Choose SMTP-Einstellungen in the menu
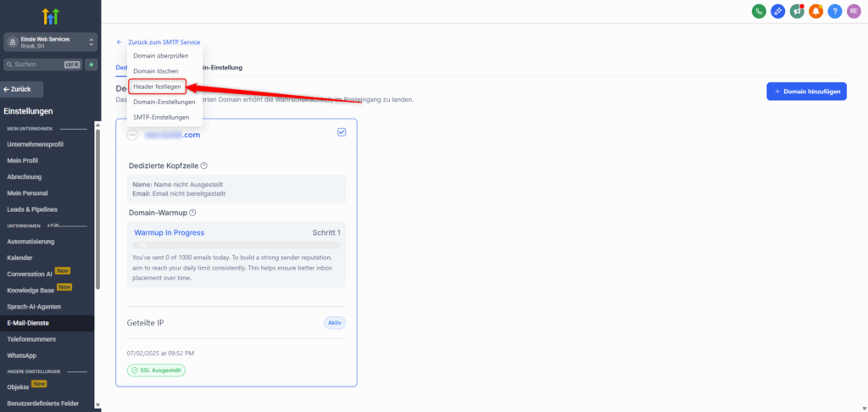Viewport: 868px width, 412px height. pos(161,117)
